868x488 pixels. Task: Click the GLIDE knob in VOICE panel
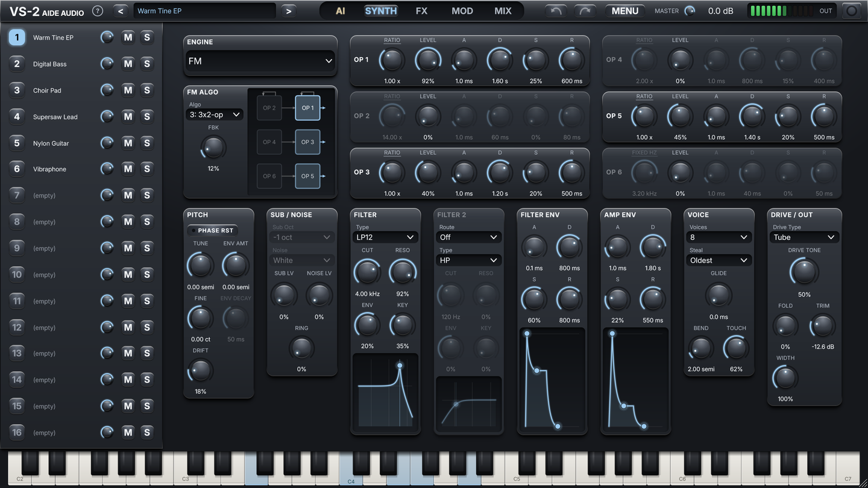point(719,295)
